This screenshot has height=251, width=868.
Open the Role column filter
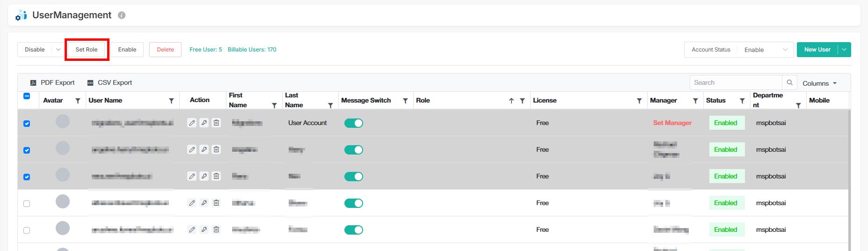(x=522, y=101)
